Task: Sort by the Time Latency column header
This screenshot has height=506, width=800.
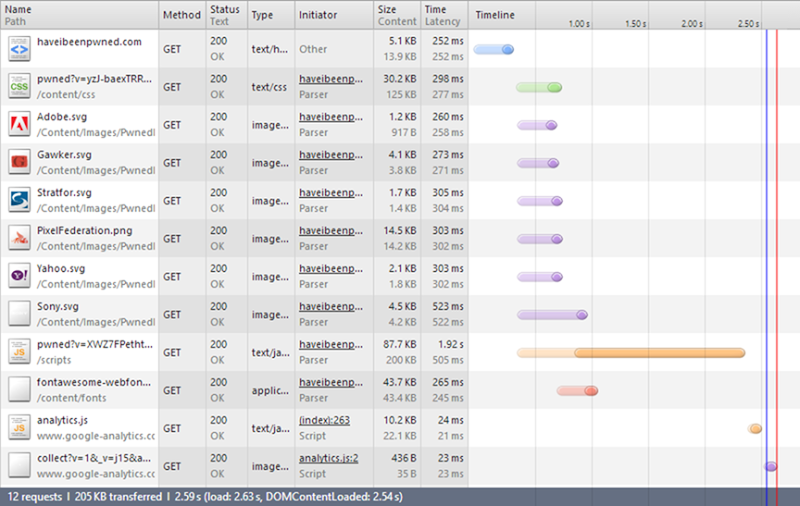Action: coord(444,15)
